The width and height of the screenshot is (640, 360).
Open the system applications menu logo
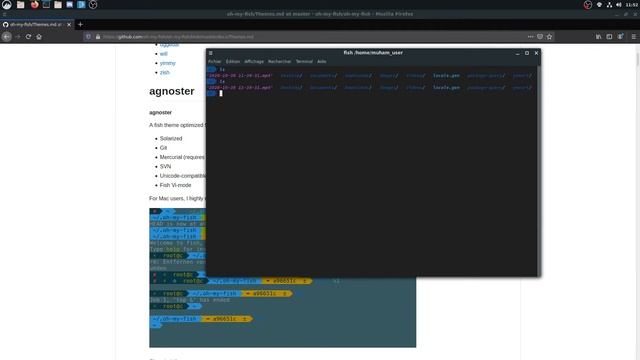click(7, 4)
